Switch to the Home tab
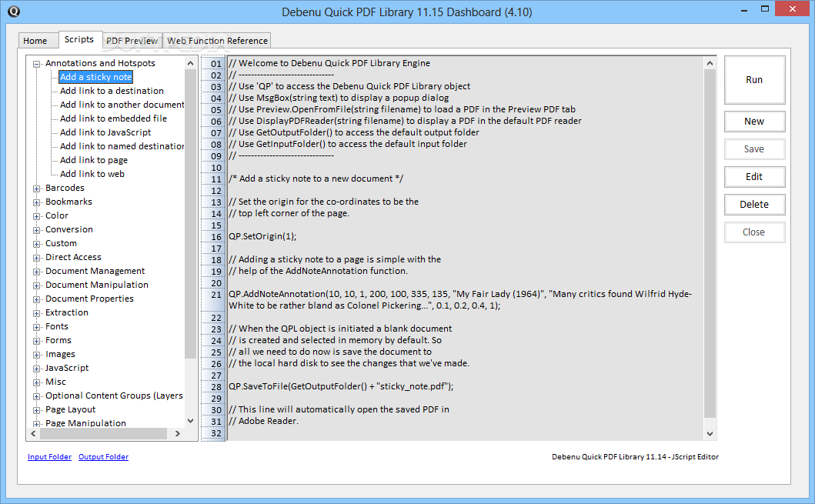 pos(36,40)
